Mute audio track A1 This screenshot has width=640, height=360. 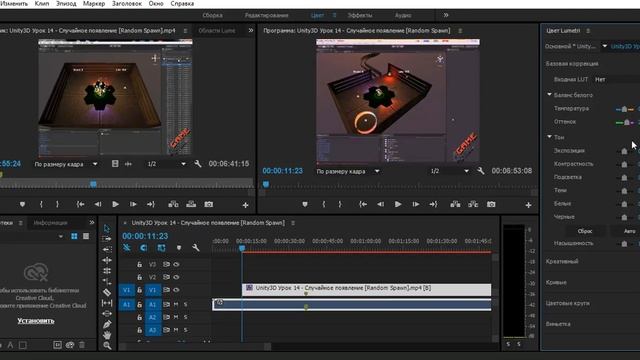[x=176, y=304]
